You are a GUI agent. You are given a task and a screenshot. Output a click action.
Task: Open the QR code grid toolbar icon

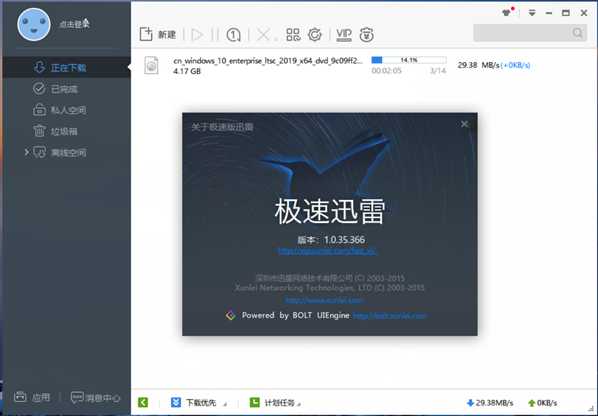(293, 35)
